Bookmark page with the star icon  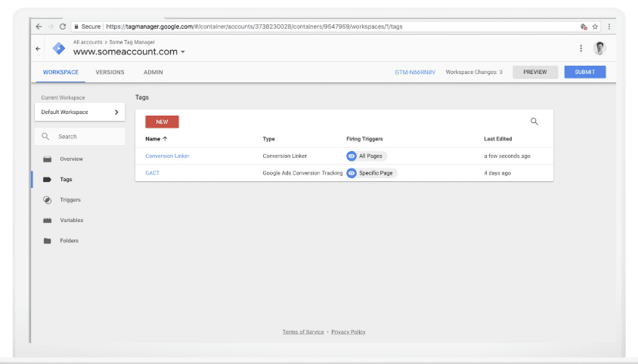[596, 26]
